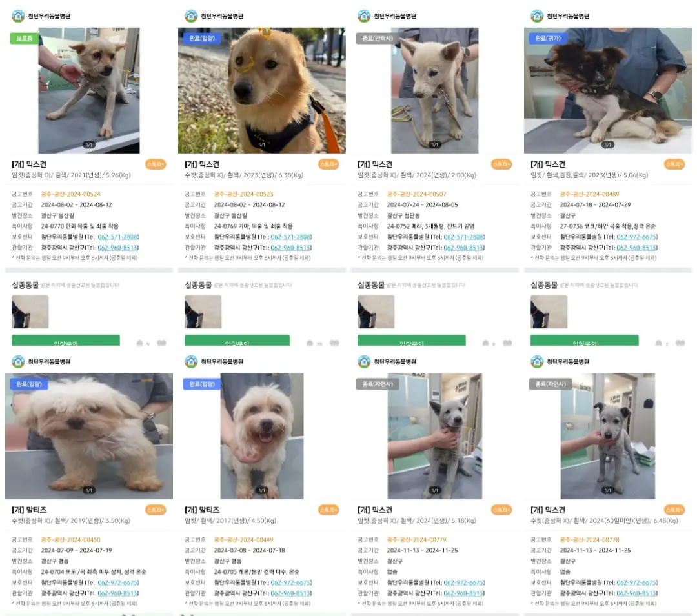
Task: Click the 스토리+ badge on the 2019 말티즈 card
Action: coord(156,510)
